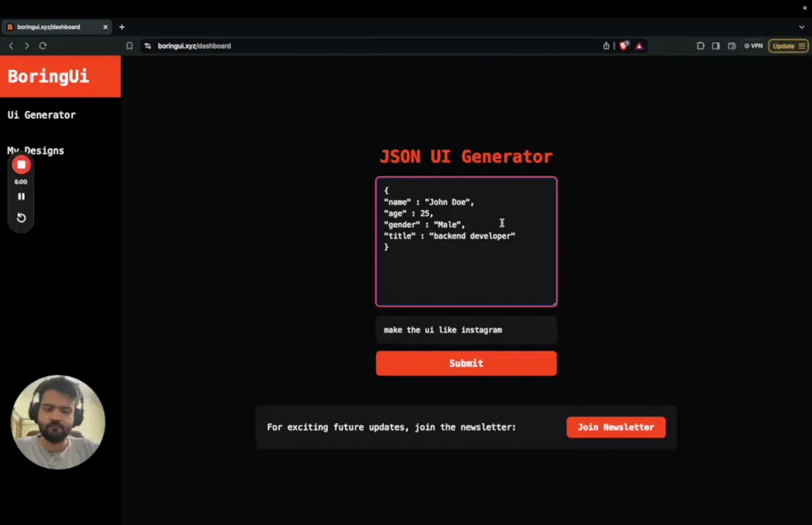Click Join Newsletter
Viewport: 812px width, 525px height.
tap(615, 427)
